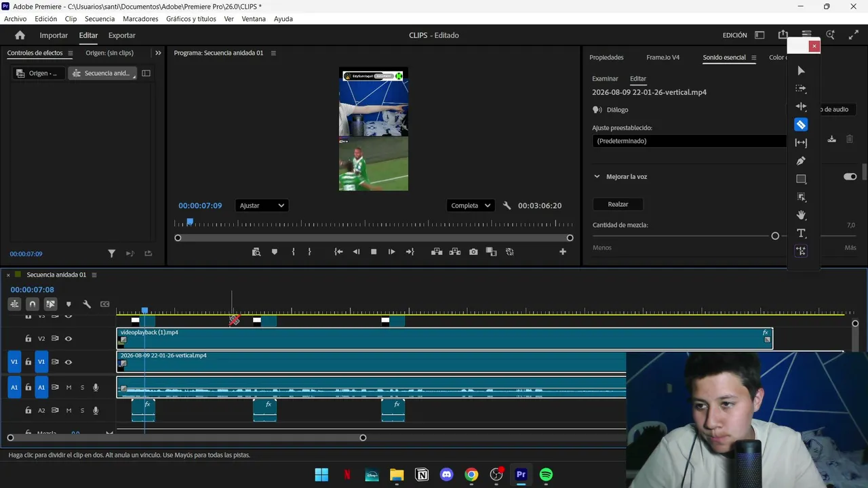Stop playback in Program Monitor
This screenshot has width=868, height=488.
[374, 251]
